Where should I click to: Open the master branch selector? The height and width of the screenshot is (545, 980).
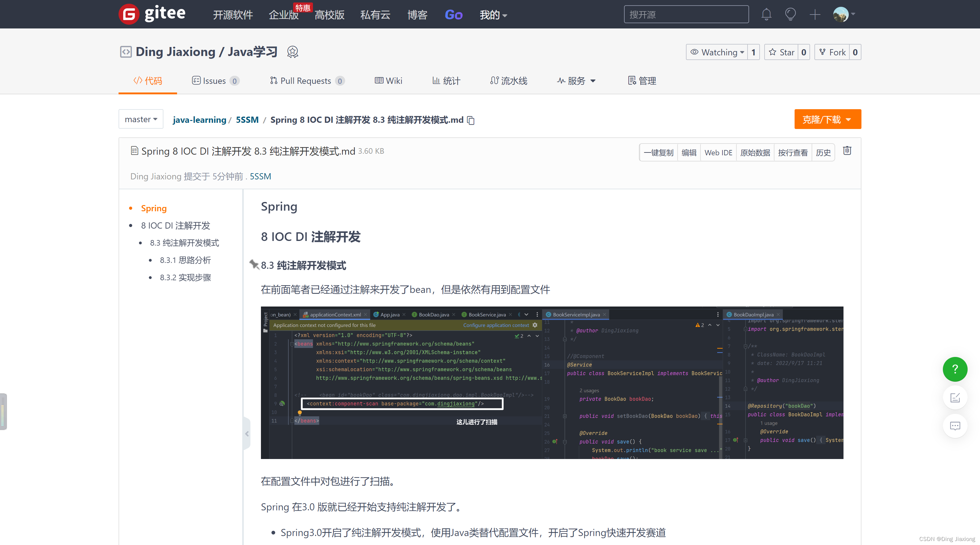(141, 119)
